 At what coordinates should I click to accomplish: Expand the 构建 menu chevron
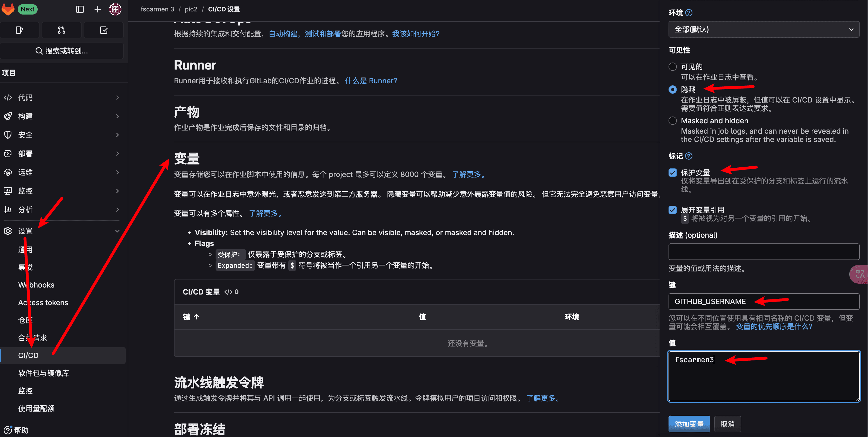click(x=117, y=116)
